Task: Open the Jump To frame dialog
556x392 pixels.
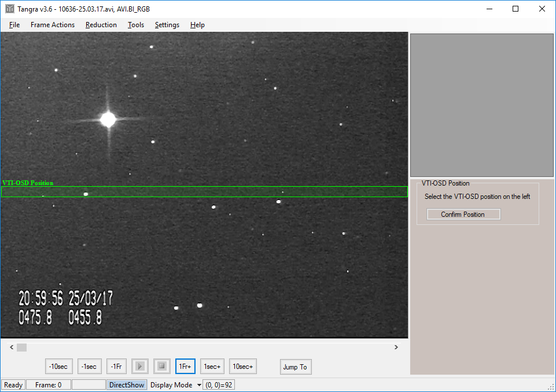Action: [295, 367]
